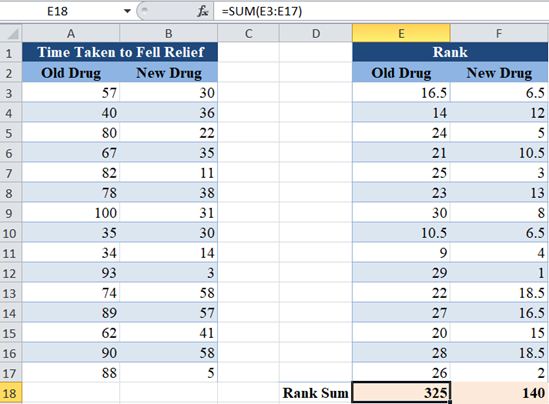
Task: Select cell B7 containing 11
Action: (x=168, y=172)
